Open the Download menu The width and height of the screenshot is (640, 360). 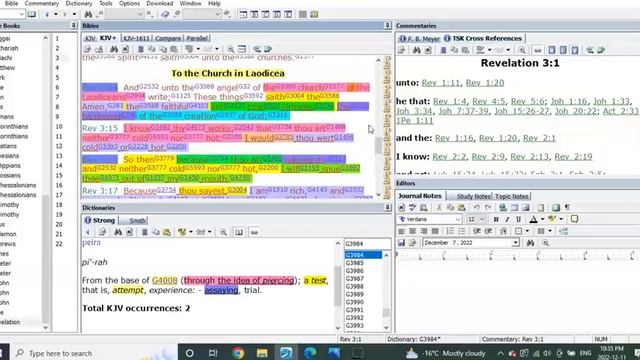pos(160,3)
